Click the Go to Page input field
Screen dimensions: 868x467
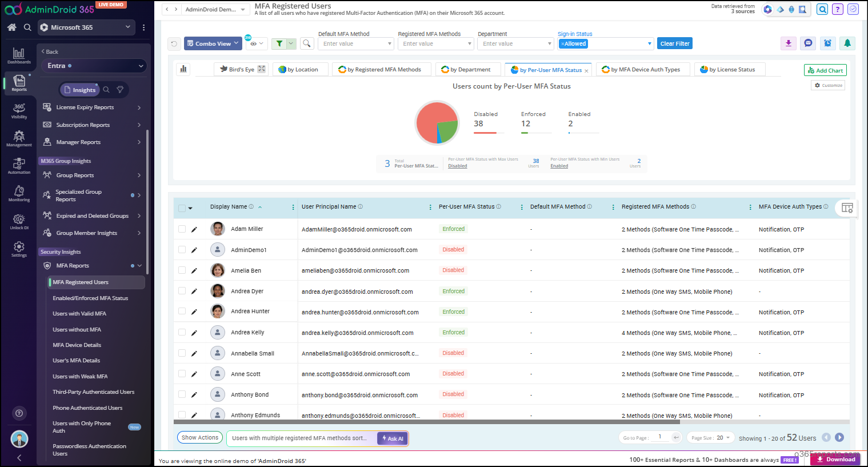click(x=661, y=437)
